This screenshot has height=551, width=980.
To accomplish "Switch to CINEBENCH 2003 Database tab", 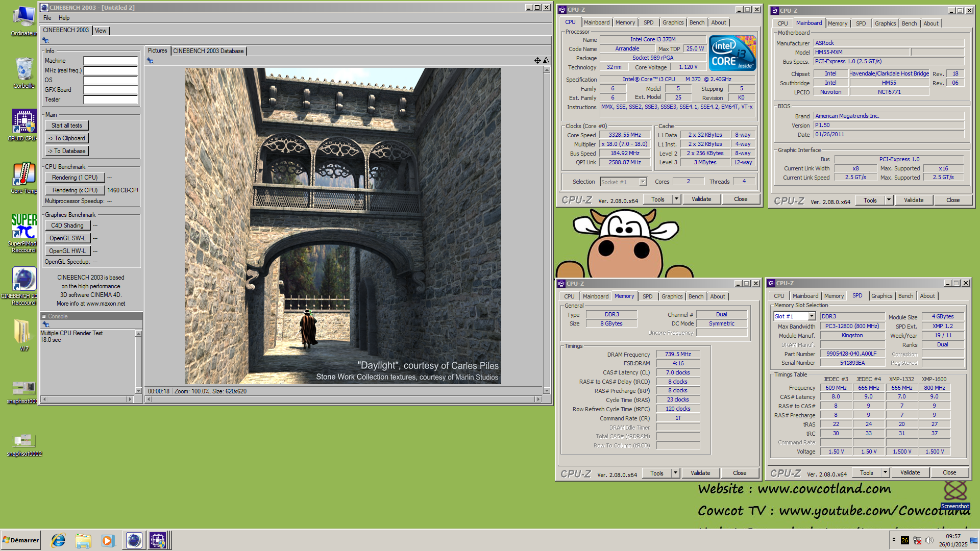I will click(x=208, y=51).
